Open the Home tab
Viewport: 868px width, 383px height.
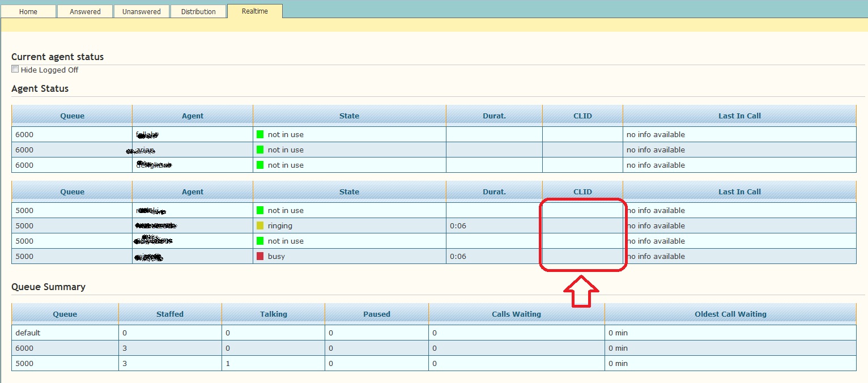(x=28, y=11)
